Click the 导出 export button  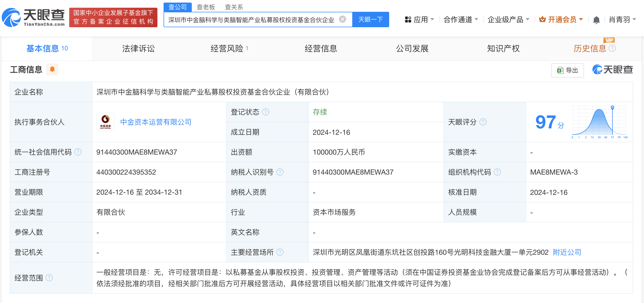[567, 70]
